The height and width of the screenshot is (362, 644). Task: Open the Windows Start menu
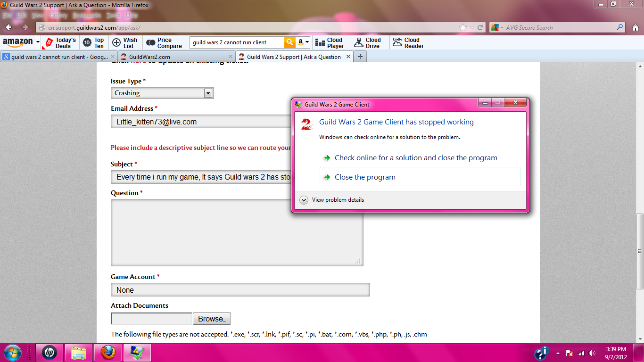pos(12,353)
